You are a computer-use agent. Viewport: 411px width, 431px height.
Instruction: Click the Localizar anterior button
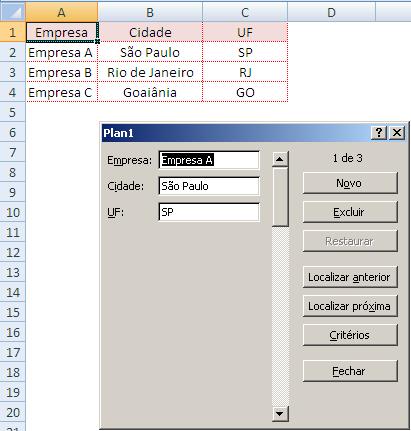[x=350, y=277]
